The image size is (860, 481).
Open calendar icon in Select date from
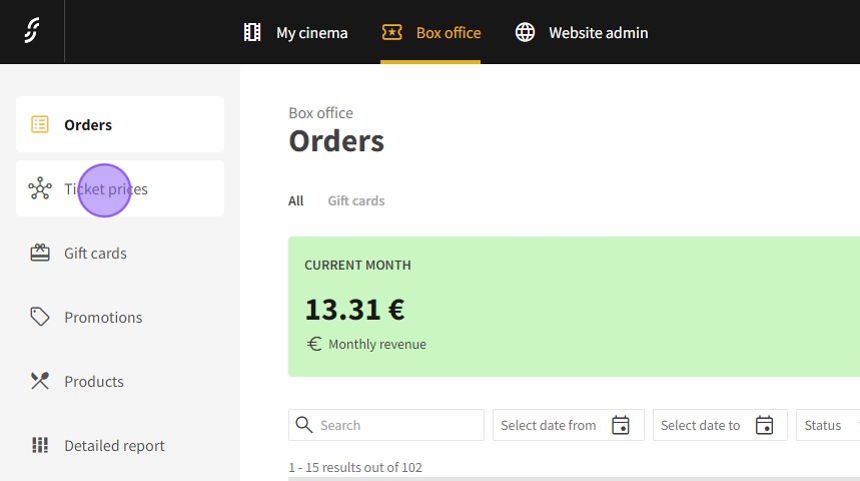point(620,425)
